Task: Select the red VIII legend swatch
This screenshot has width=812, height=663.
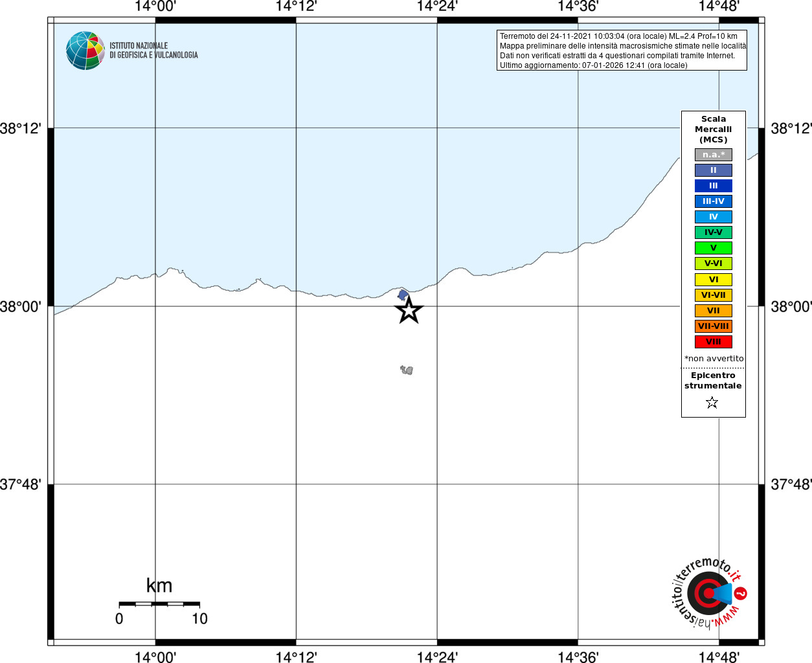Action: click(714, 342)
